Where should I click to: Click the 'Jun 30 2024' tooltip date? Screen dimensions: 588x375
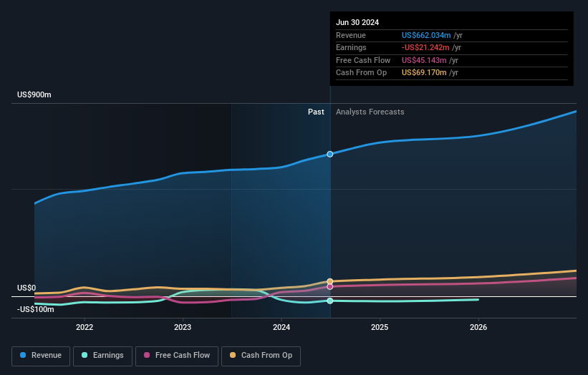pos(357,22)
